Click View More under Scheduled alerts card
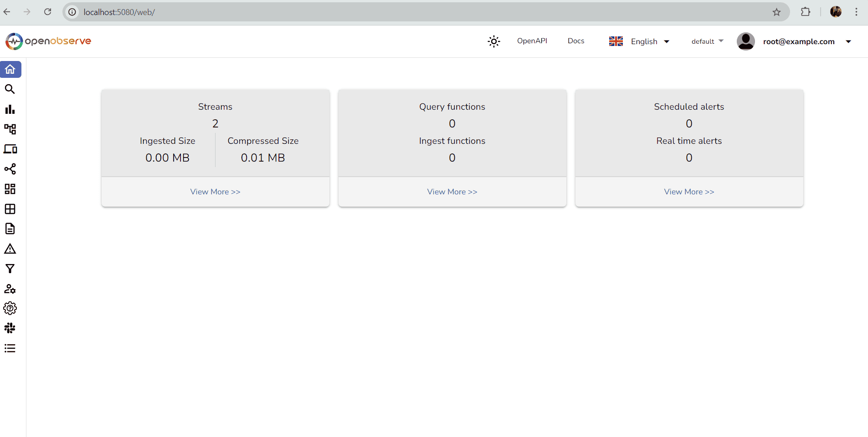The image size is (868, 437). [x=689, y=192]
